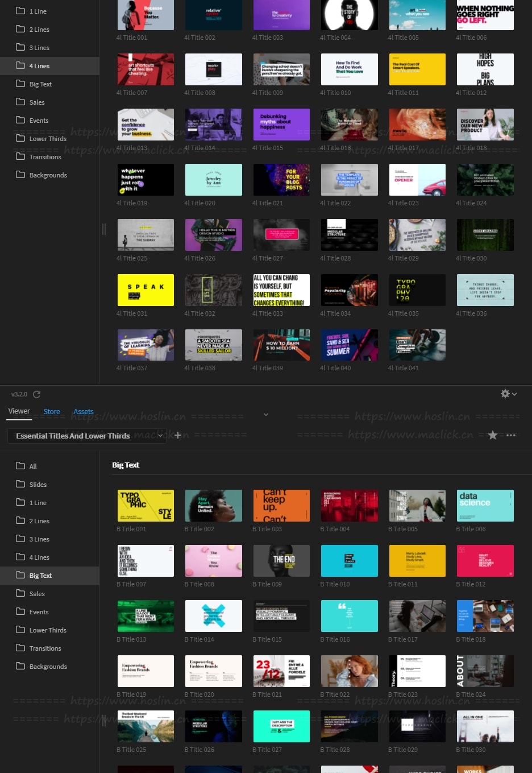
Task: Click the folder icon next to All
Action: 20,466
